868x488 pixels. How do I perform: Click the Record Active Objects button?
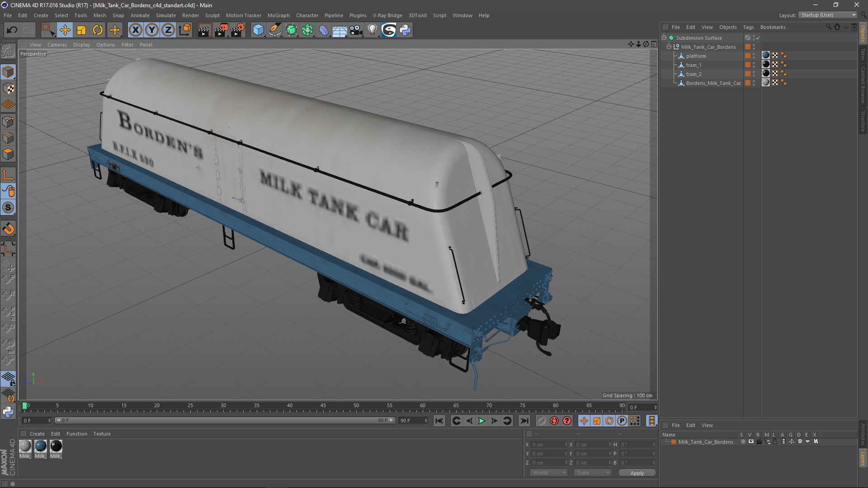541,421
